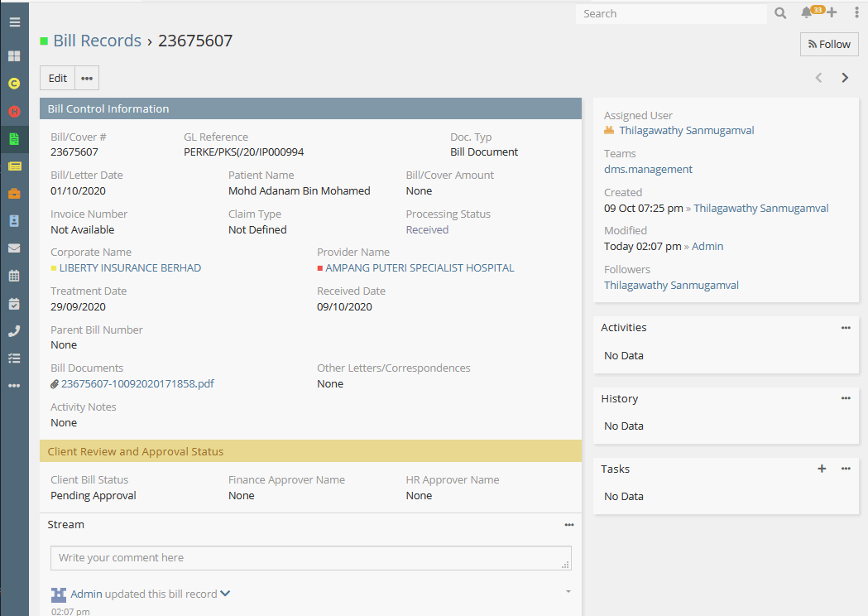
Task: Open the Stream panel options menu
Action: point(569,525)
